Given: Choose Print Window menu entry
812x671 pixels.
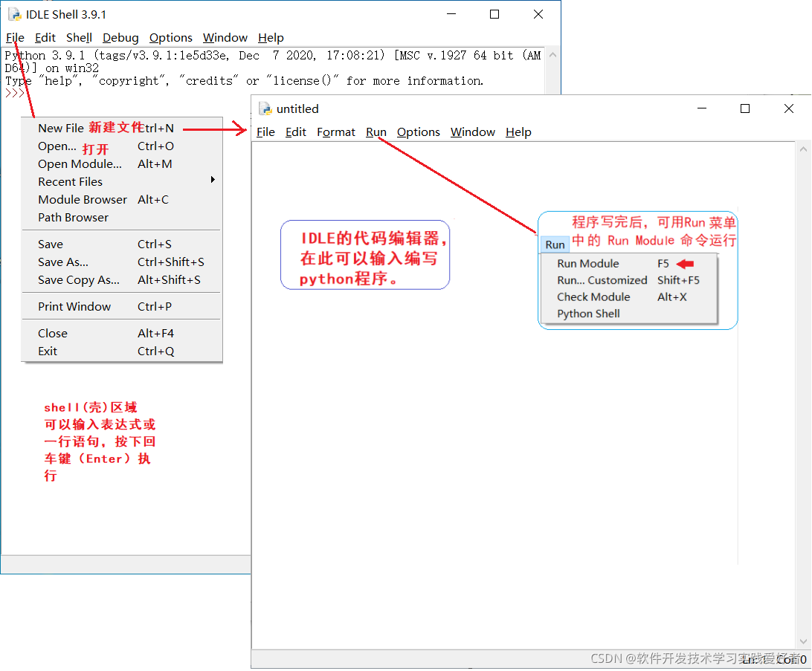Looking at the screenshot, I should pos(122,307).
